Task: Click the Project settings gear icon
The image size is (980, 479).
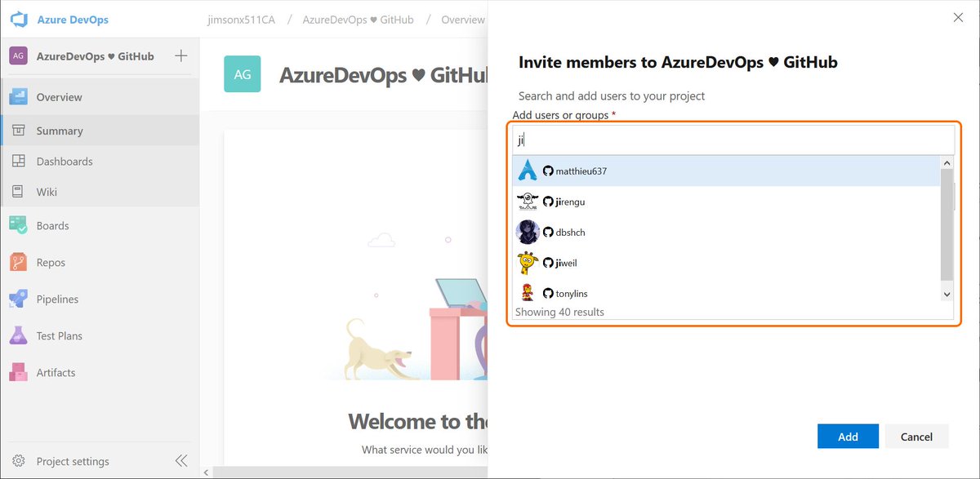Action: (x=19, y=461)
